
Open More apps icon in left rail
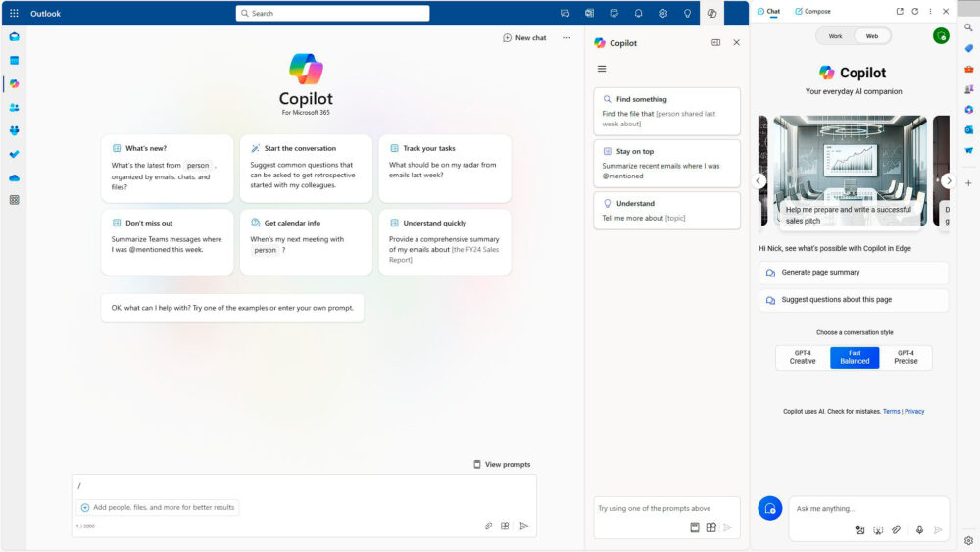15,200
